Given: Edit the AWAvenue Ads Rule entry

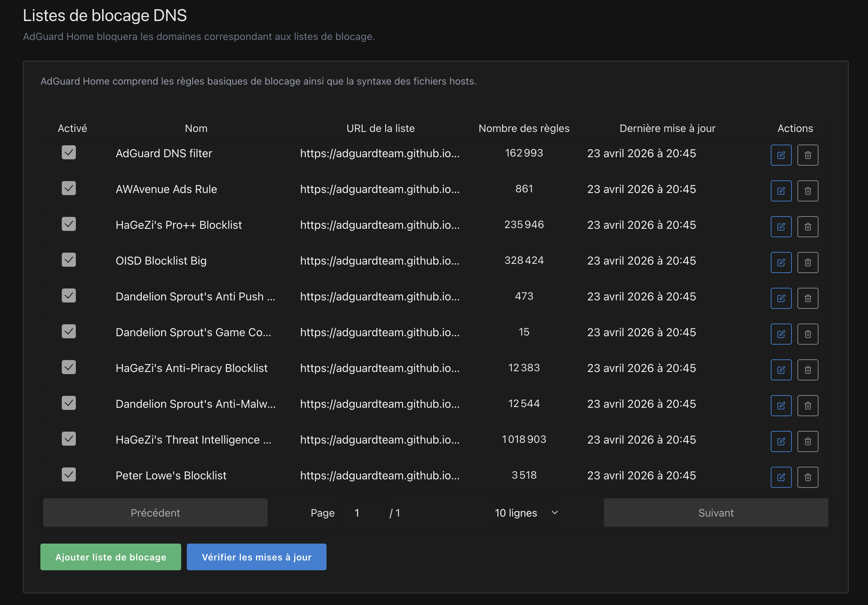Looking at the screenshot, I should [x=781, y=191].
